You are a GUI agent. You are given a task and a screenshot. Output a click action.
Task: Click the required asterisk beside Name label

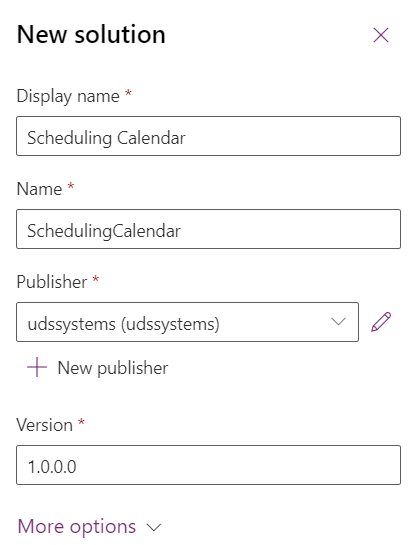(71, 186)
